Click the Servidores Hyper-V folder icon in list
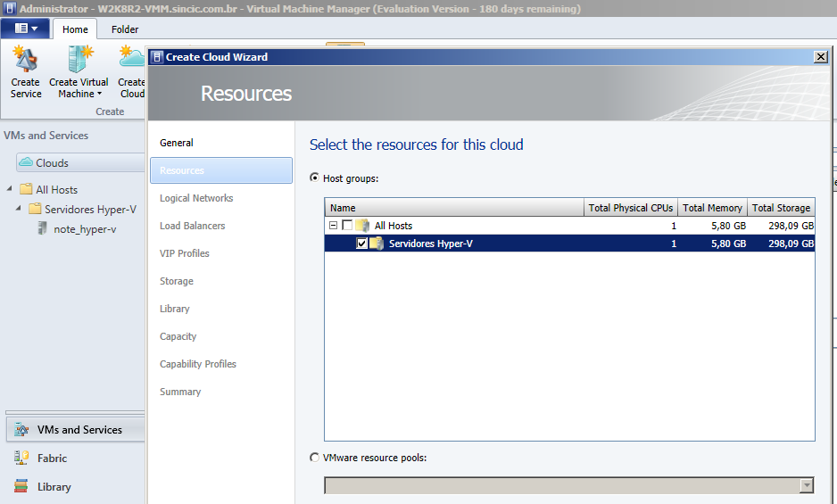The image size is (837, 504). tap(377, 244)
